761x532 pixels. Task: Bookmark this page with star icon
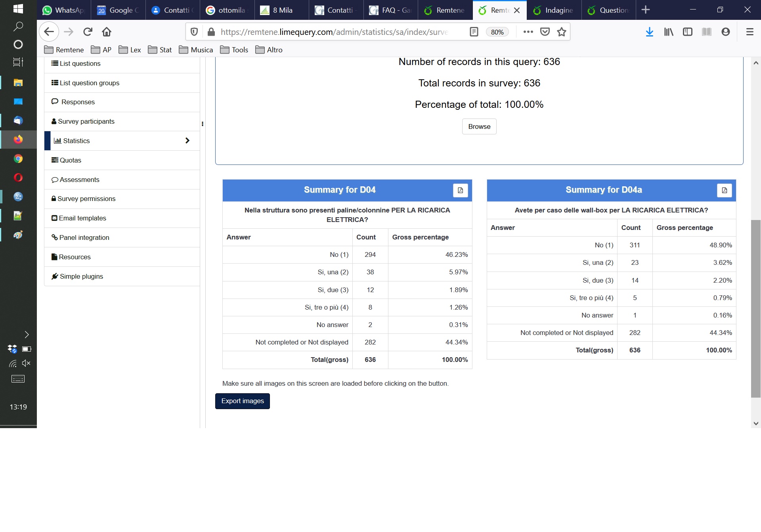[561, 32]
